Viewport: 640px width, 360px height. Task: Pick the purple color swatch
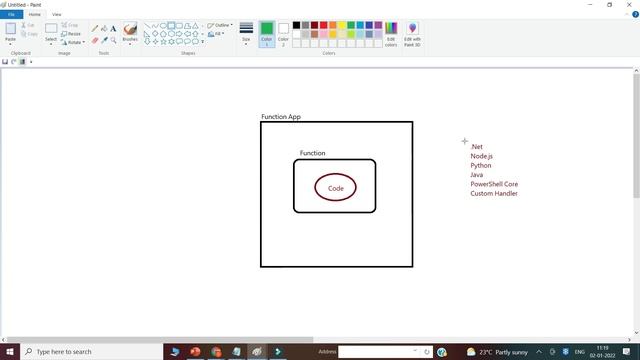[x=378, y=25]
